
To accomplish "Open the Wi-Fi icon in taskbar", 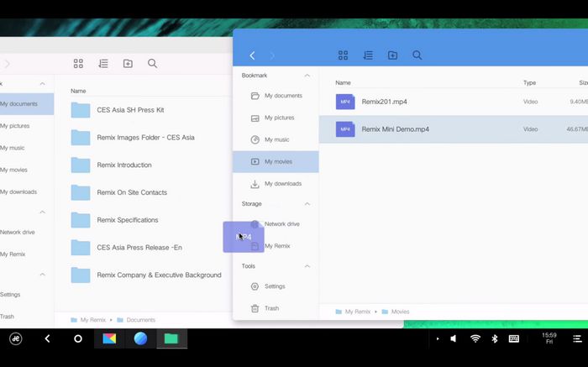I will coord(475,338).
